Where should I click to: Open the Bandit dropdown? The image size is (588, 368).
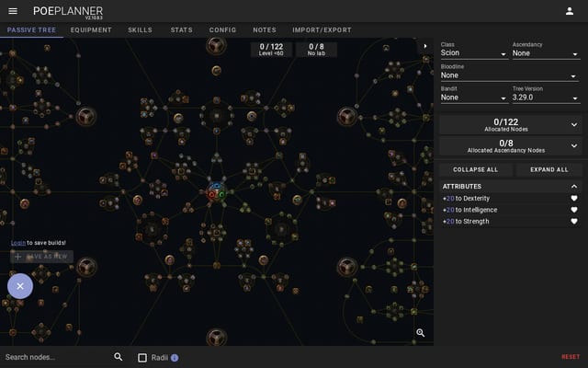(474, 97)
